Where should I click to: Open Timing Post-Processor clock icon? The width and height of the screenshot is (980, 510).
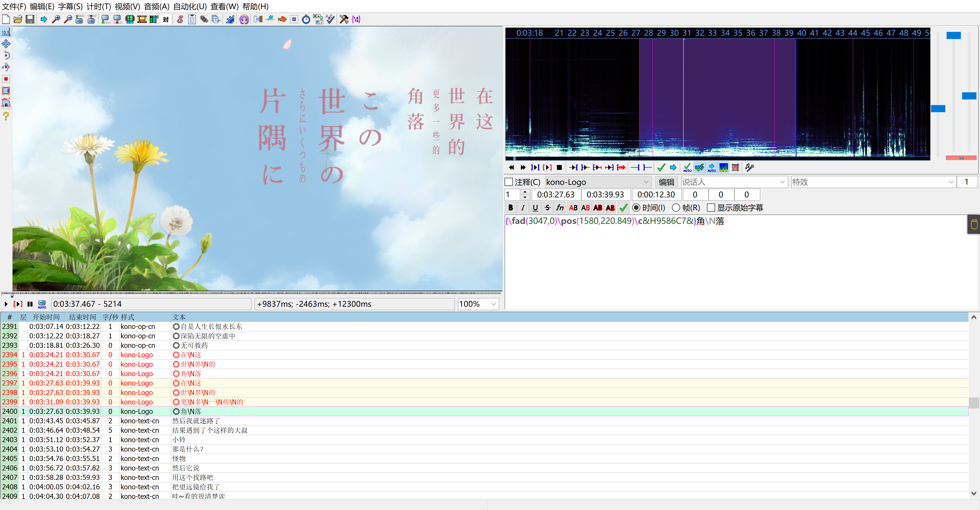coord(306,19)
